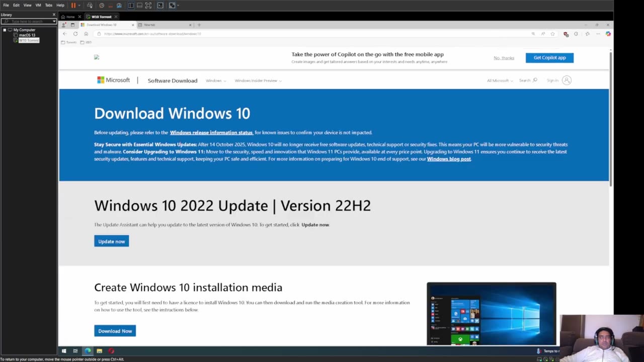
Task: Open the Torrent bookmarks folder
Action: (69, 42)
